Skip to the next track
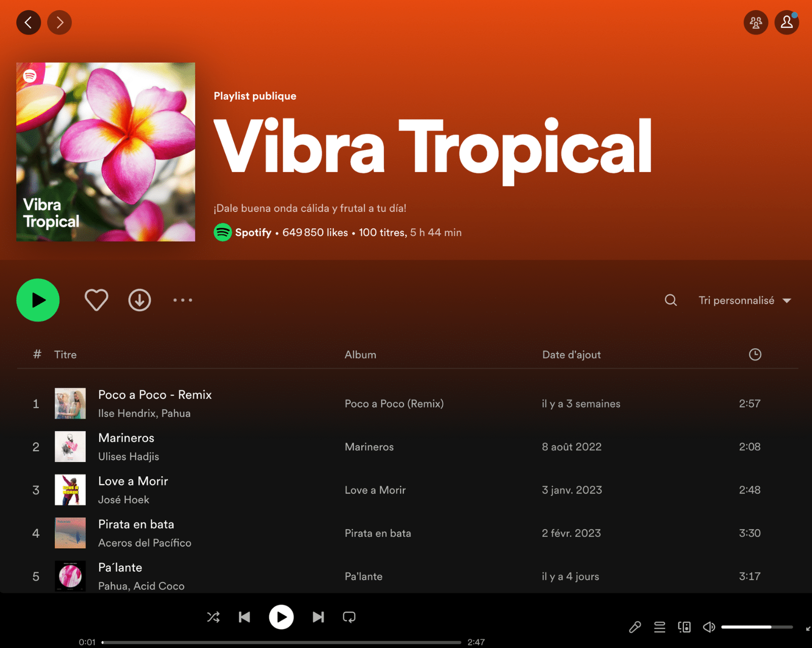Image resolution: width=812 pixels, height=648 pixels. pyautogui.click(x=318, y=617)
